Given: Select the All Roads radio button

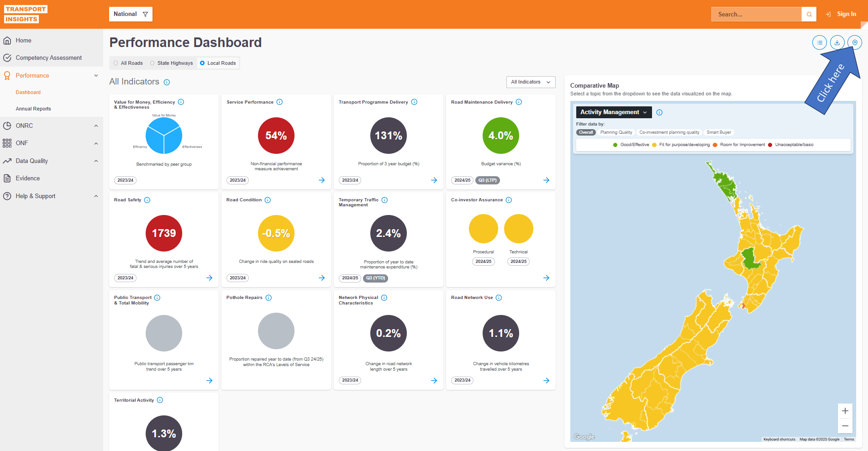Looking at the screenshot, I should pos(116,63).
